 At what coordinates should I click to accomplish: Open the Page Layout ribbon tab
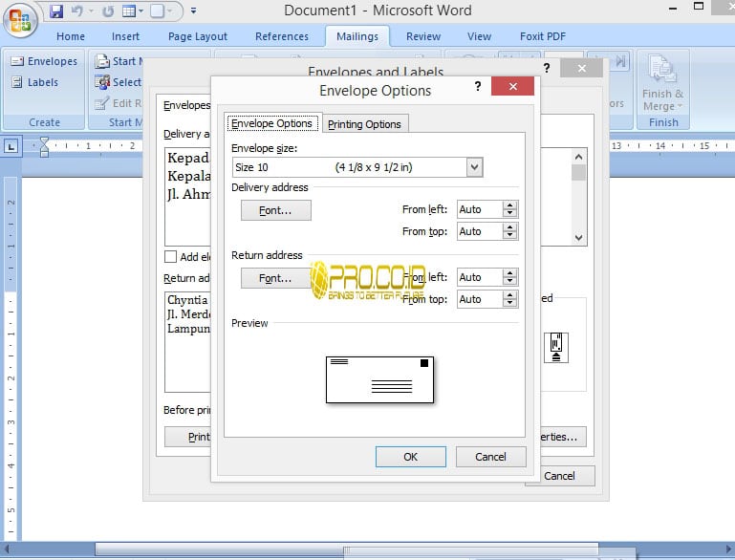(197, 36)
